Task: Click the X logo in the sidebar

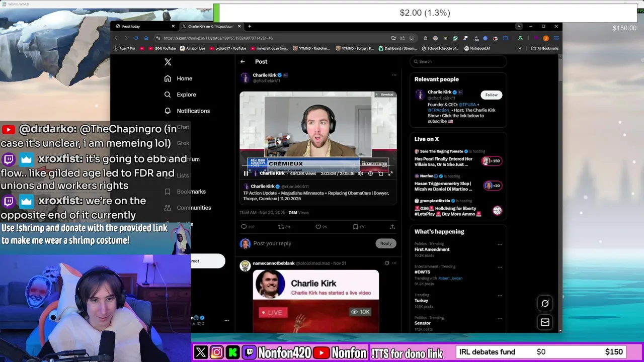Action: point(168,62)
